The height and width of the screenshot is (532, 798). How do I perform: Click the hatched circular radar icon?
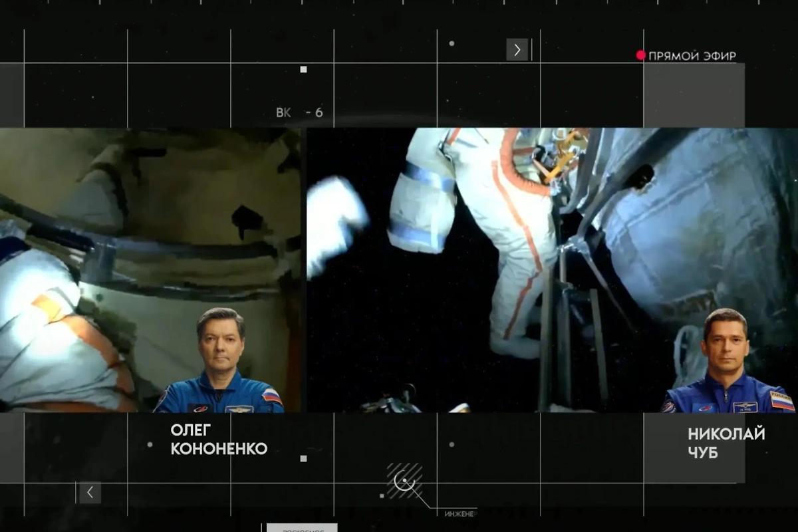click(404, 480)
